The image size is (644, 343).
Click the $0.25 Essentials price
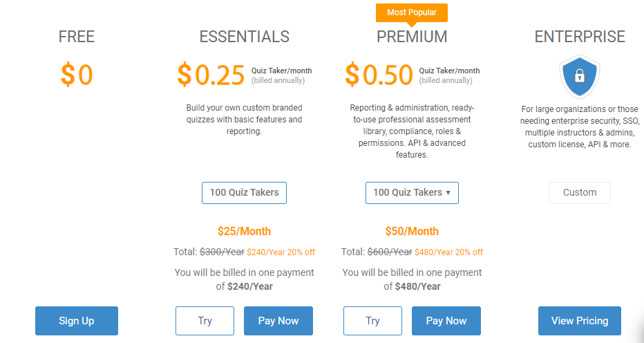tap(211, 75)
